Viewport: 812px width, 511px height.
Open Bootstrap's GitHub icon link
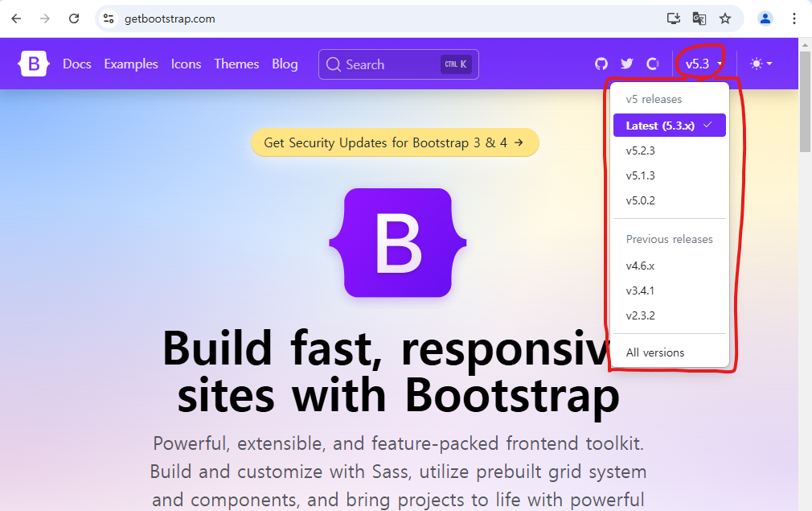click(x=601, y=64)
